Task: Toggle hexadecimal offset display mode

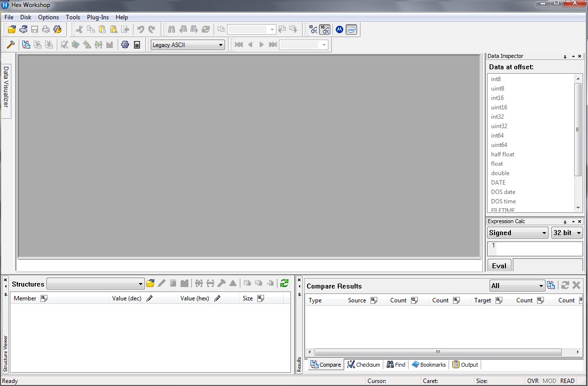Action: [325, 30]
